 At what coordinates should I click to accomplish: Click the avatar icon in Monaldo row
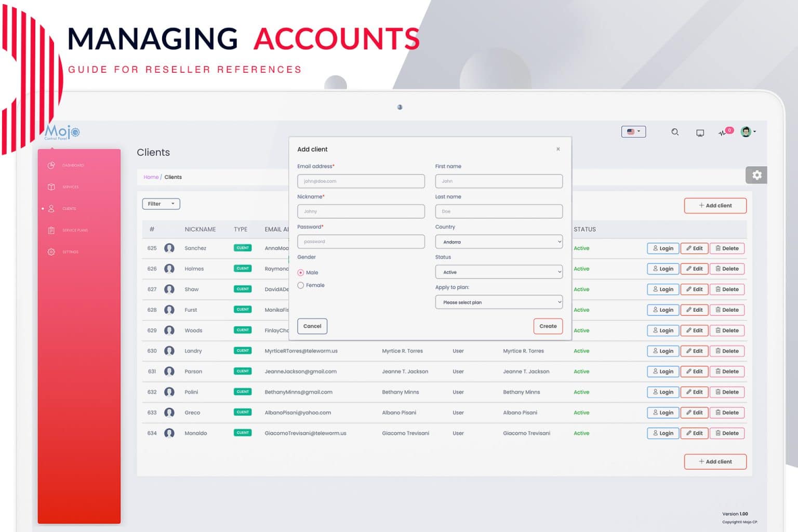pos(169,433)
